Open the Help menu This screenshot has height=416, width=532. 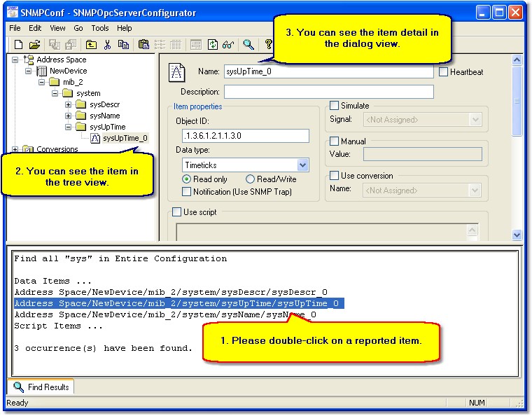pos(124,28)
